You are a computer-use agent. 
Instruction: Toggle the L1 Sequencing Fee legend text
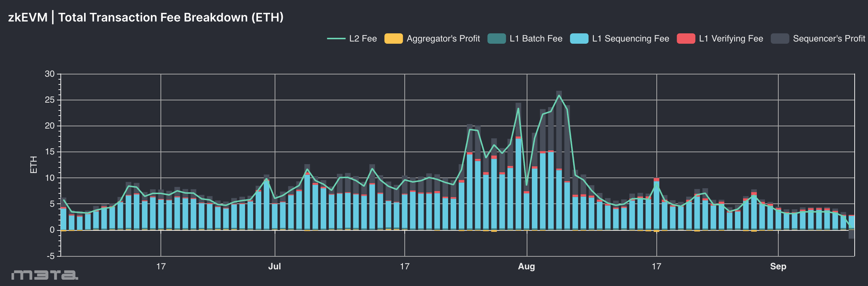pos(630,39)
